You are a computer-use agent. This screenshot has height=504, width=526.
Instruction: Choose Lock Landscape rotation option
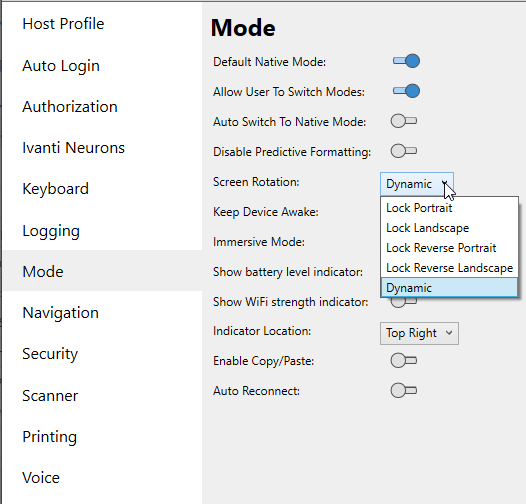(449, 228)
